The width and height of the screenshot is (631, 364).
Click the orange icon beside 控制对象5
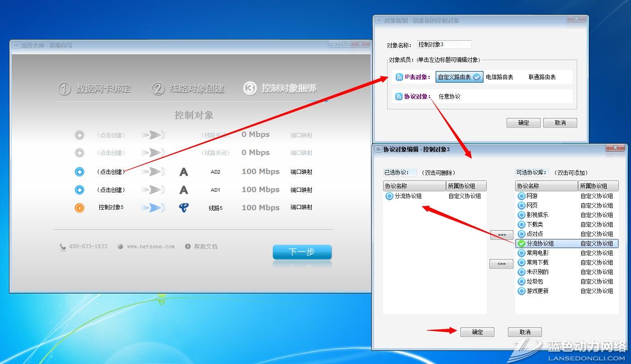point(80,208)
